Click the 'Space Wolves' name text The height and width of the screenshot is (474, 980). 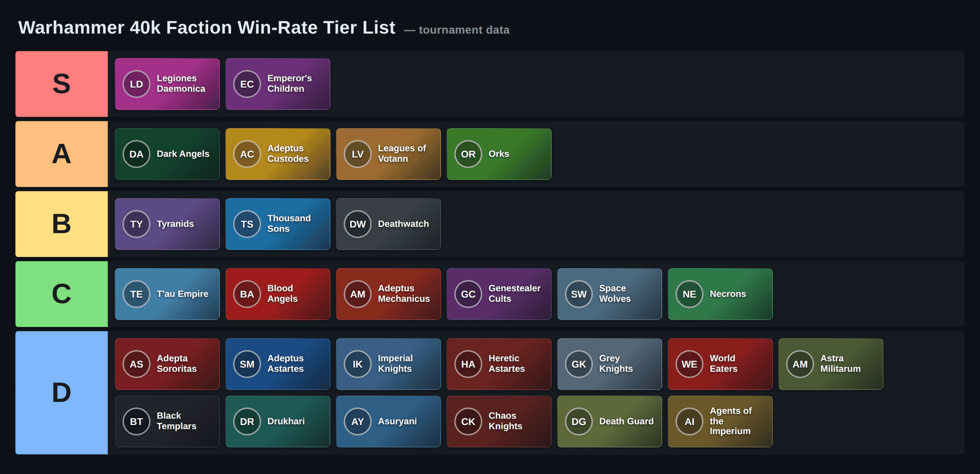(x=615, y=293)
